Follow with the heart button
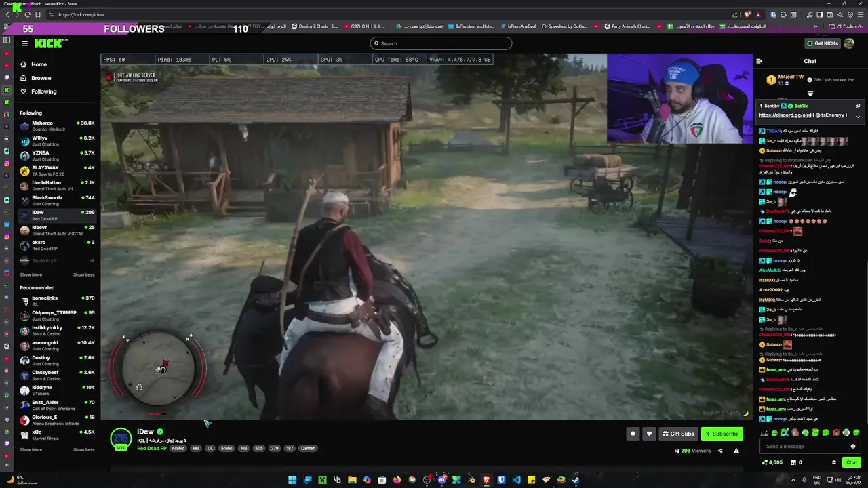868x488 pixels. [x=649, y=434]
